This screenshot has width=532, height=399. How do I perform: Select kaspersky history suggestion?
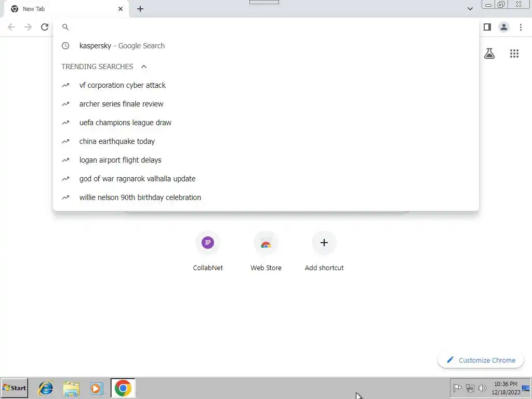coord(265,46)
